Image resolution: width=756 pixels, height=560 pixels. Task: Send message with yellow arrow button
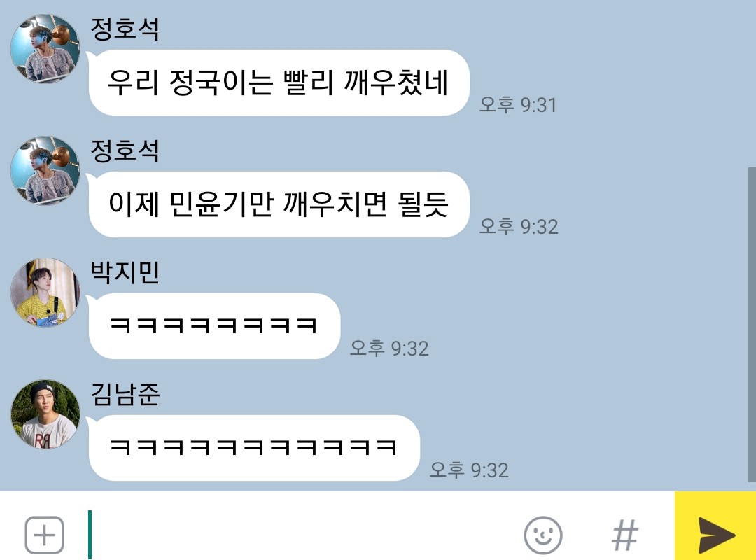[715, 526]
